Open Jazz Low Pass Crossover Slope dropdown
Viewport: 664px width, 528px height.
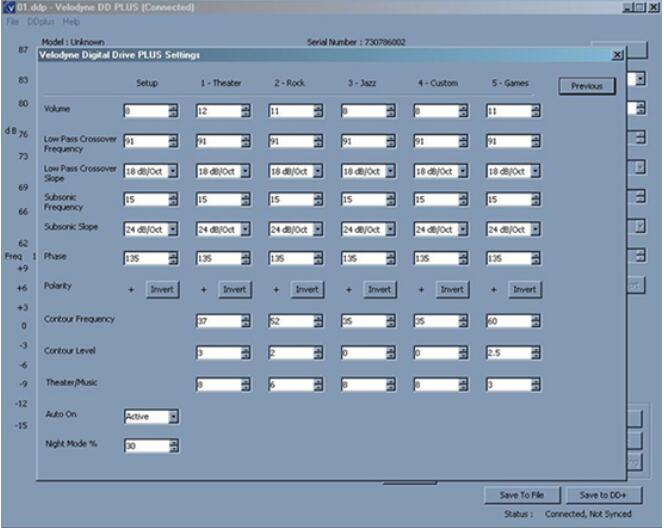pyautogui.click(x=390, y=171)
